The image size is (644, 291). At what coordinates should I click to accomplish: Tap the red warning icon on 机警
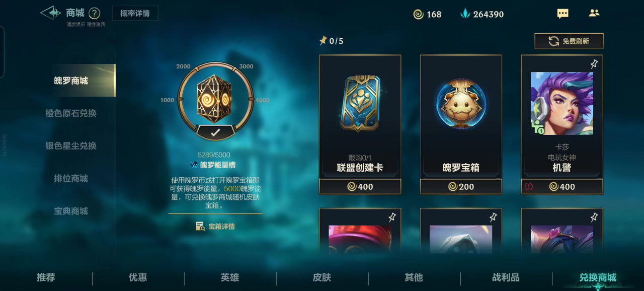tap(529, 186)
